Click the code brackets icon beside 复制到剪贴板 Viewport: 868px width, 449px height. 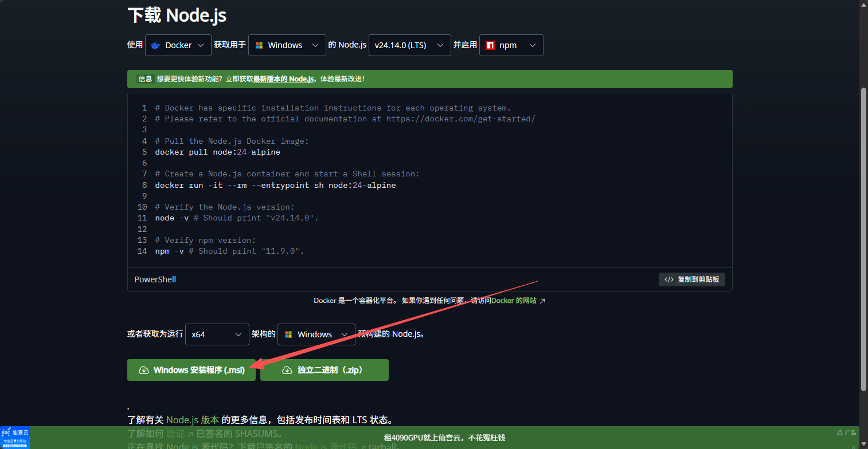point(668,279)
